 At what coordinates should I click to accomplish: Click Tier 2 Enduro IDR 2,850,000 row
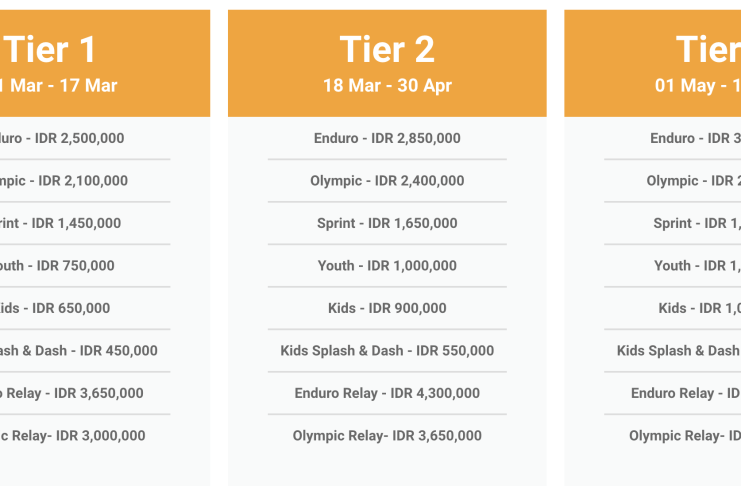coord(387,138)
